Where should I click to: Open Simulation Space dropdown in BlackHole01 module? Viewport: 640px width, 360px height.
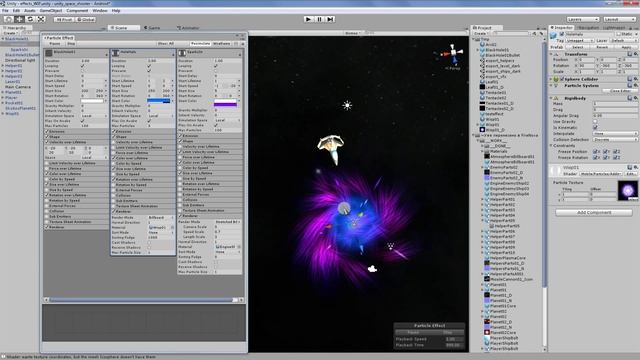[93, 116]
